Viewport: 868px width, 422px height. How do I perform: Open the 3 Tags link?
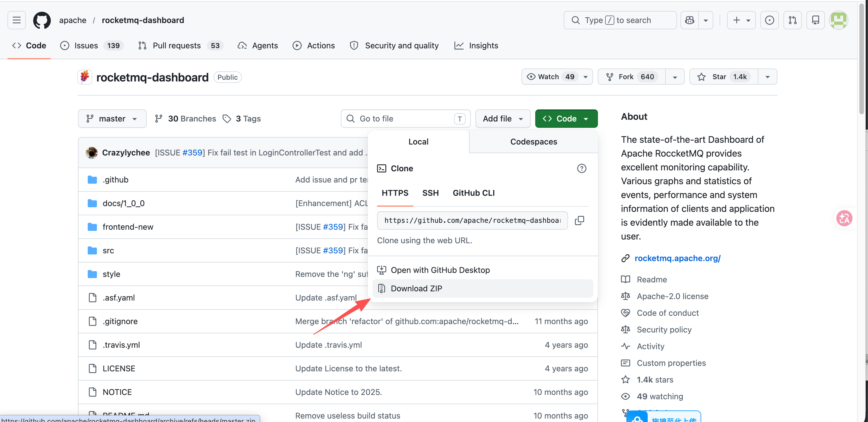pyautogui.click(x=242, y=119)
